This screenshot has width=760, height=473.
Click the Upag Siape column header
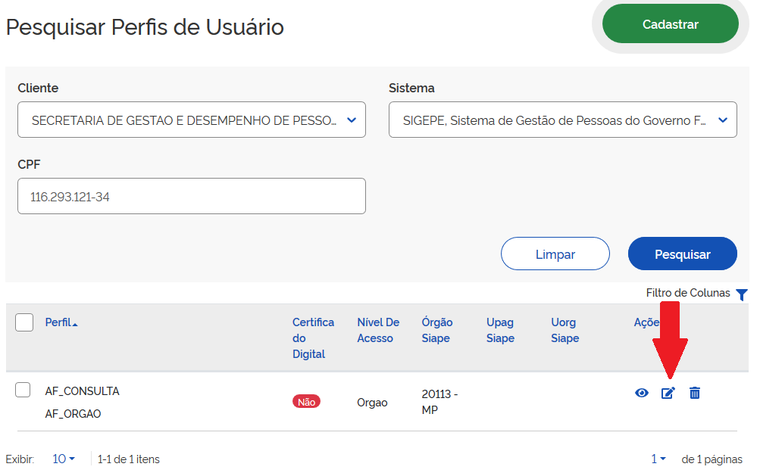(500, 330)
